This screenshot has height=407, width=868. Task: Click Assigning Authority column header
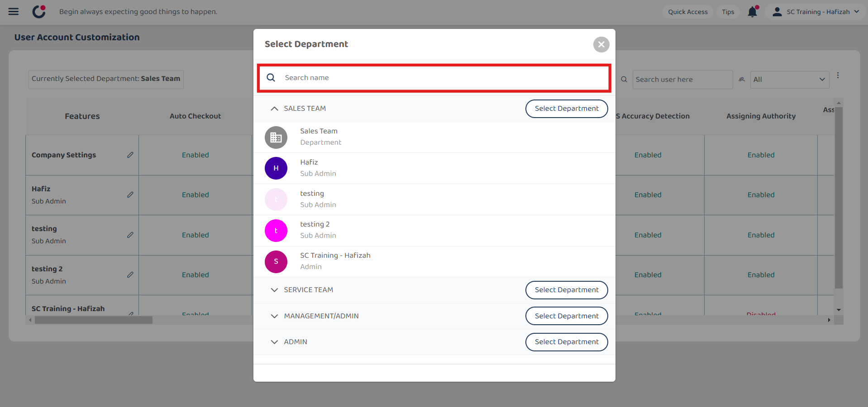(x=761, y=116)
